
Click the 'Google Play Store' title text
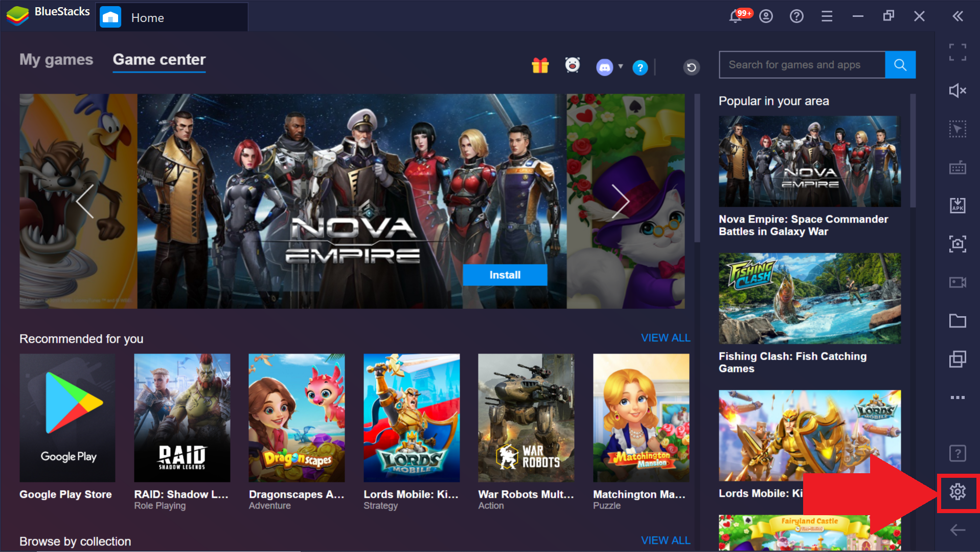point(65,494)
